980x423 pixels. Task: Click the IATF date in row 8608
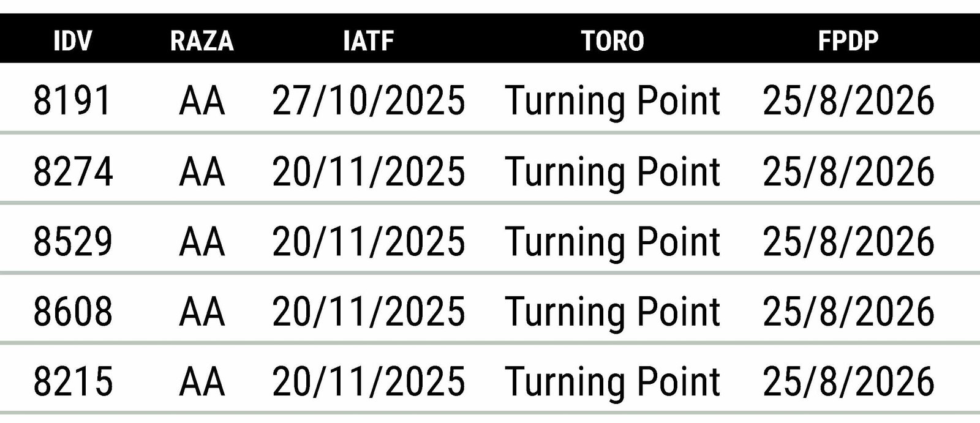click(x=369, y=311)
